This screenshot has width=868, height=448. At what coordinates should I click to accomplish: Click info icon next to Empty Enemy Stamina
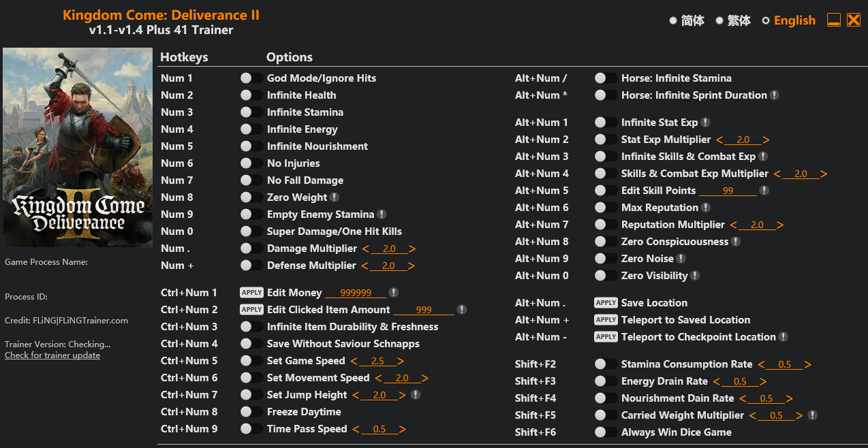coord(382,214)
